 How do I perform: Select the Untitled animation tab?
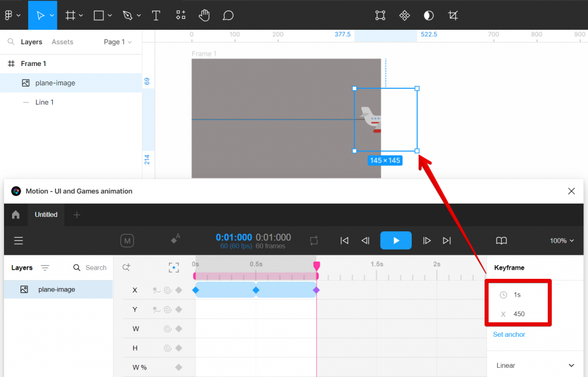(x=46, y=215)
